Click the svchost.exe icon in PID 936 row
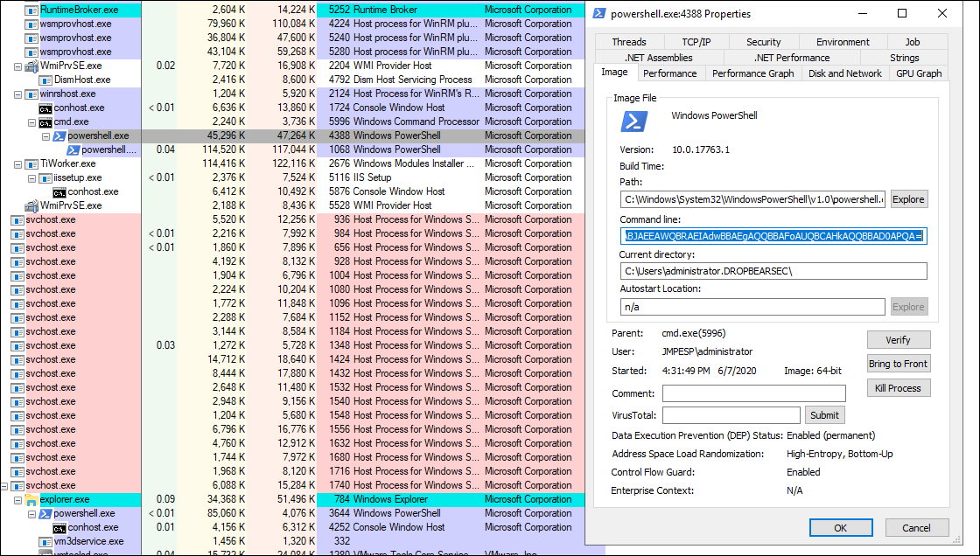The image size is (980, 556). [17, 220]
